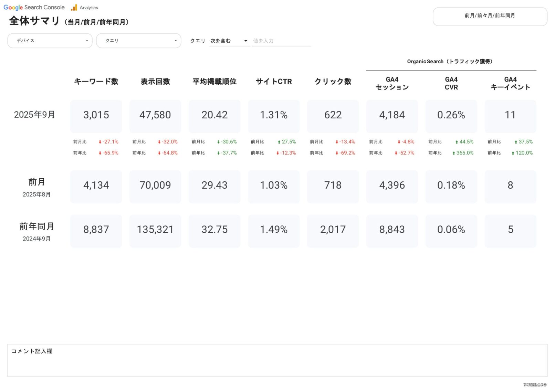Click the green up arrow beside 365.0%
Image resolution: width=555 pixels, height=392 pixels.
point(454,153)
